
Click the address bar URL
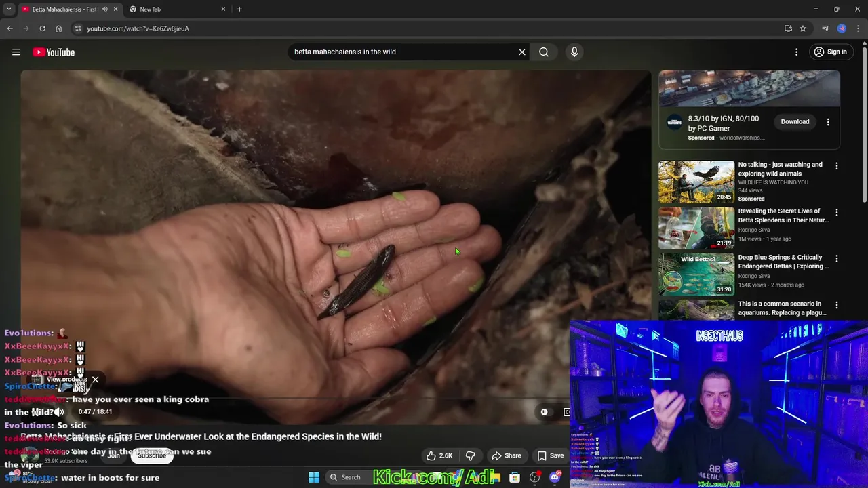point(138,28)
